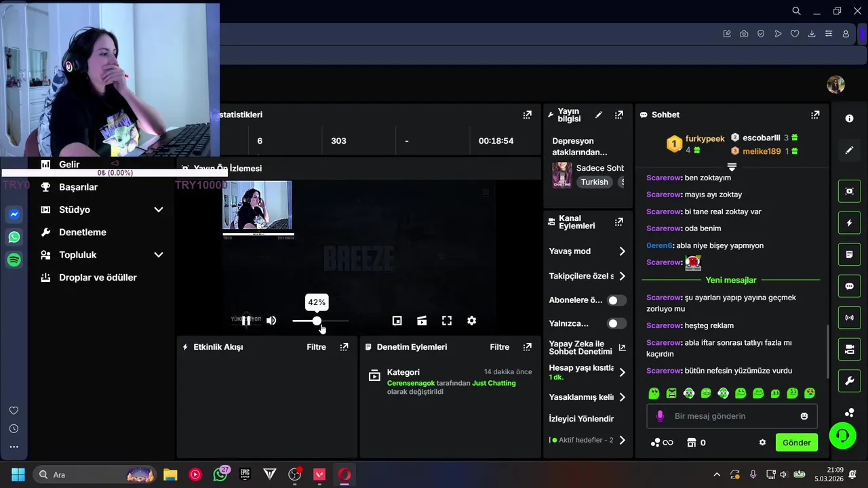Open chat settings gear beside Gönder
The image size is (868, 488).
click(762, 443)
